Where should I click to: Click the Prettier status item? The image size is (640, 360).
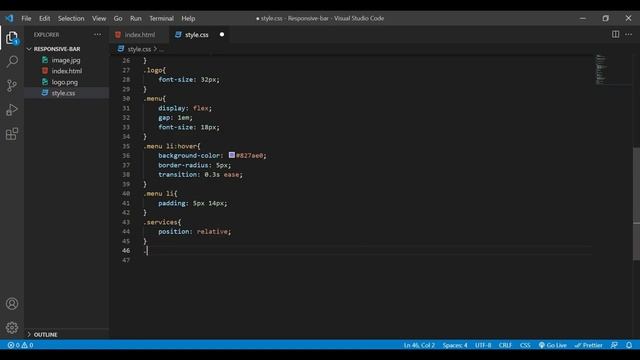pos(588,345)
